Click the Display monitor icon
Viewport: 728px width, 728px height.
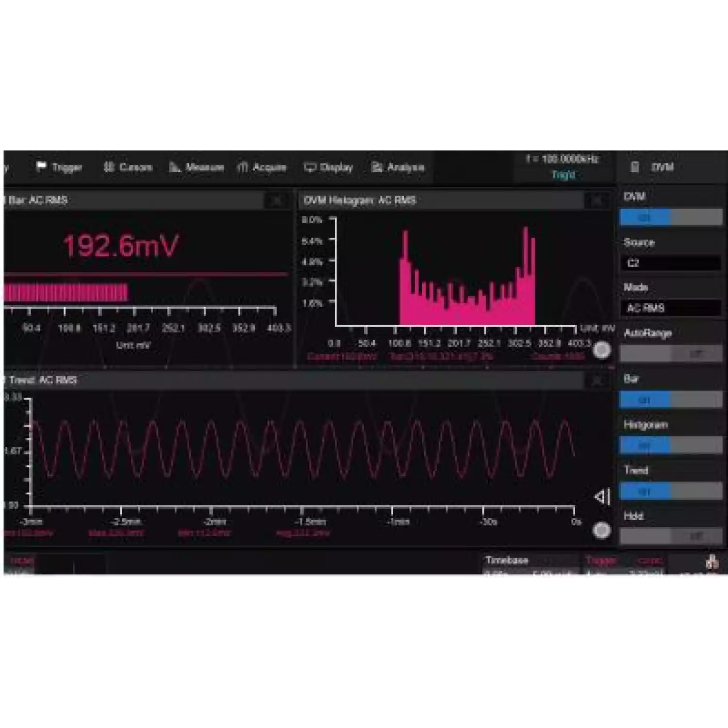[x=310, y=167]
